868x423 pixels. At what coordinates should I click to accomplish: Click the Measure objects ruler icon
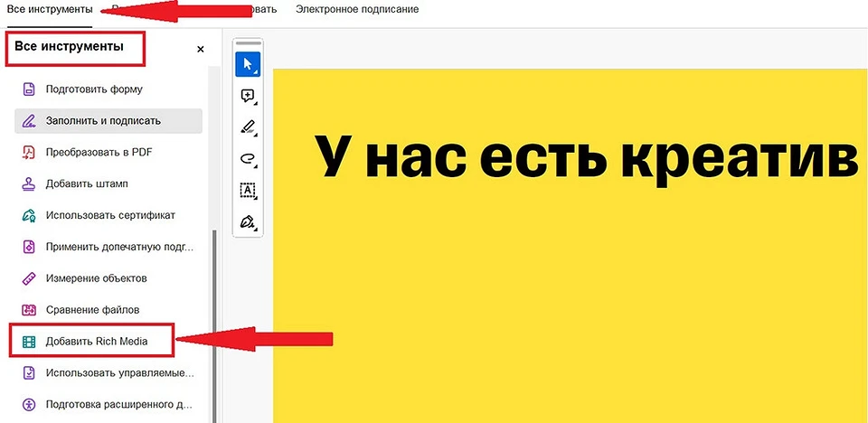pos(29,278)
